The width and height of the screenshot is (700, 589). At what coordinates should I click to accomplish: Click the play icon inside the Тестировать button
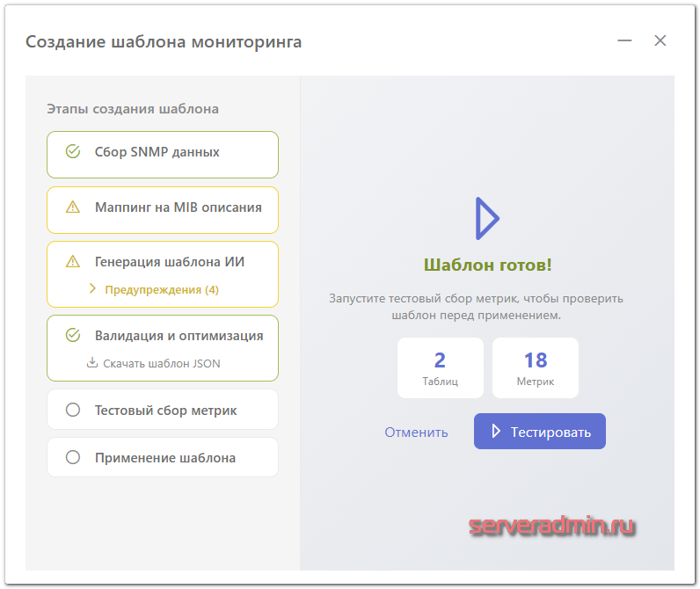click(x=496, y=432)
